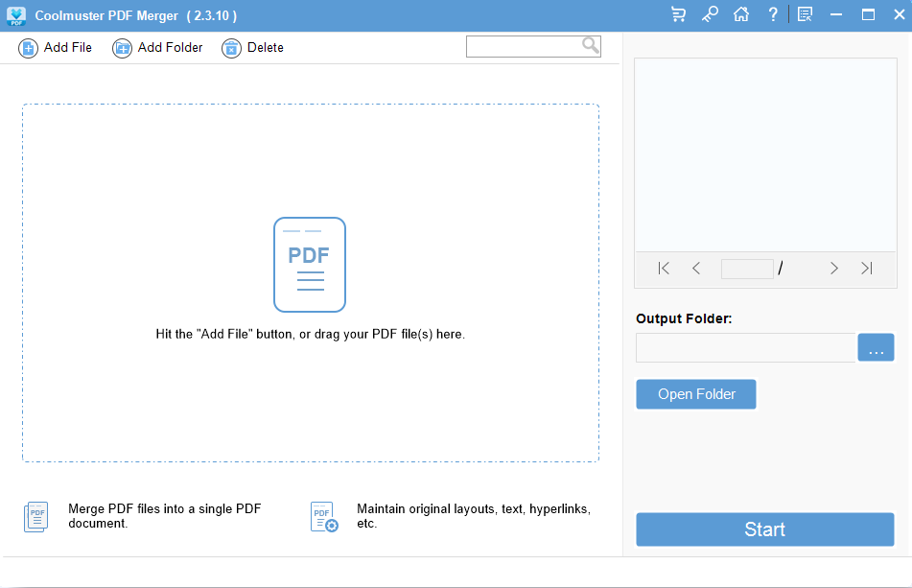Jump to first page in preview
The height and width of the screenshot is (588, 912).
click(663, 269)
